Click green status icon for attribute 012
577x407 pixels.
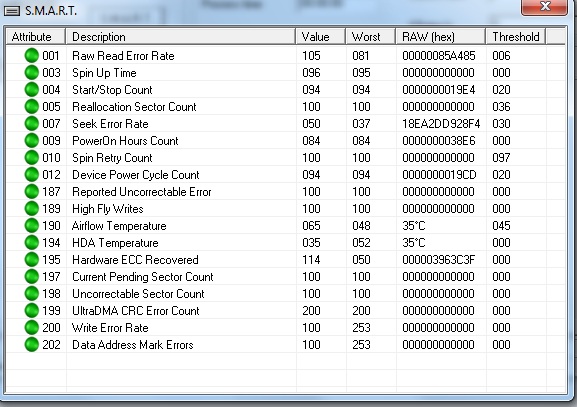pos(32,174)
